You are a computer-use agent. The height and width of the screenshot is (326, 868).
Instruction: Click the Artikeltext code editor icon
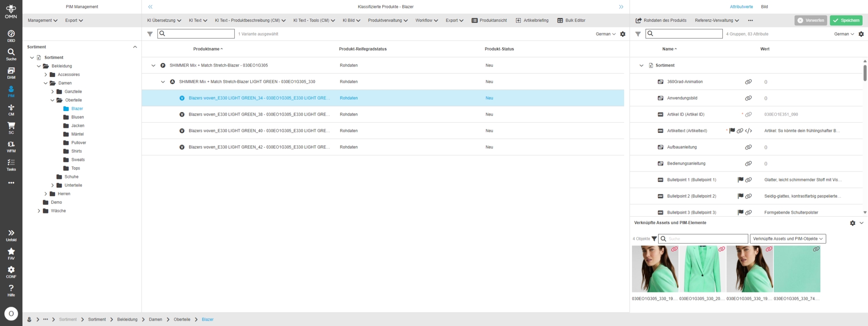(749, 131)
